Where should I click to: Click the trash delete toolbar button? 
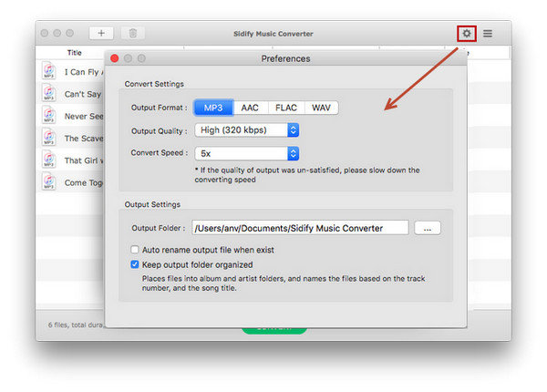tap(133, 33)
